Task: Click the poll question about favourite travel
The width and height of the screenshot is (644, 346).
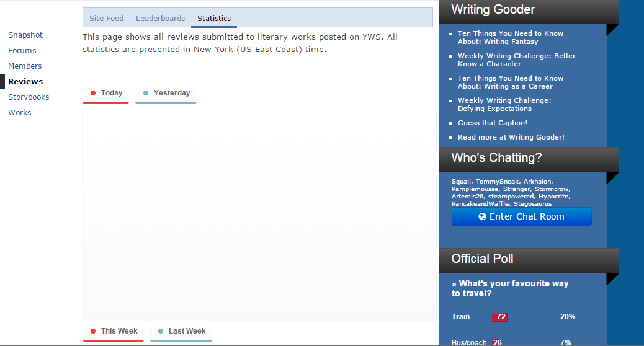Action: pos(510,288)
